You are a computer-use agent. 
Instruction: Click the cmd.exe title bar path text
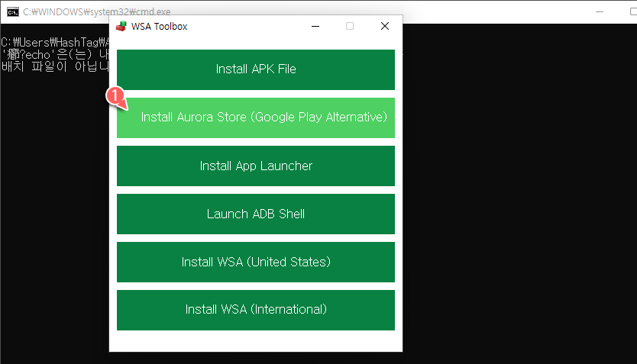pyautogui.click(x=97, y=12)
